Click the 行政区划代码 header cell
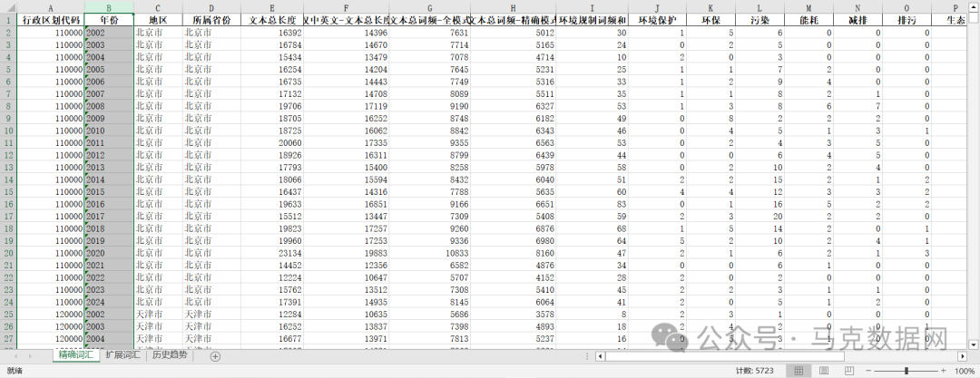This screenshot has width=980, height=378. 51,20
